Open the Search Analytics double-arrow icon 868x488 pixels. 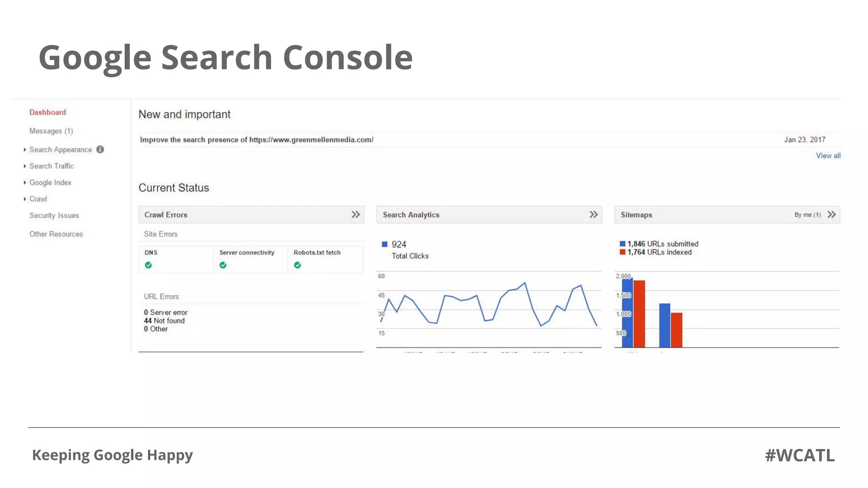(593, 215)
